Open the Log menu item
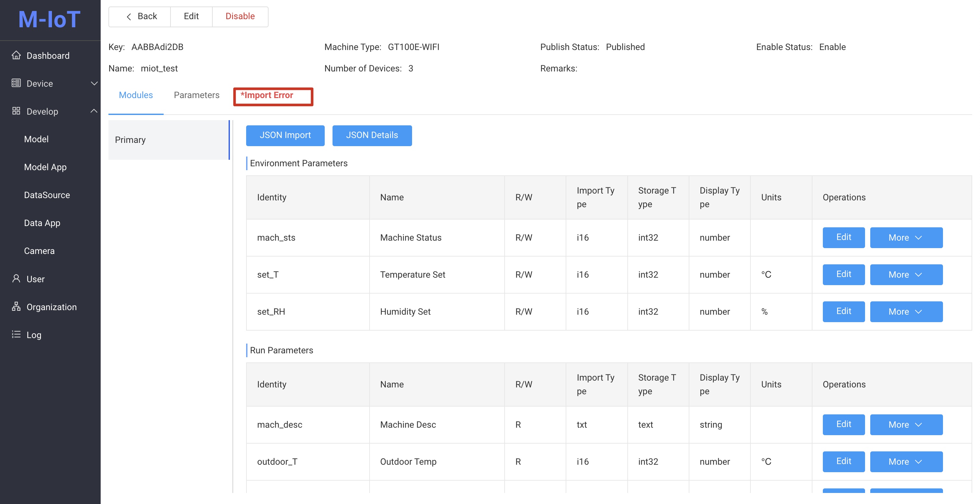The height and width of the screenshot is (504, 980). pyautogui.click(x=33, y=335)
